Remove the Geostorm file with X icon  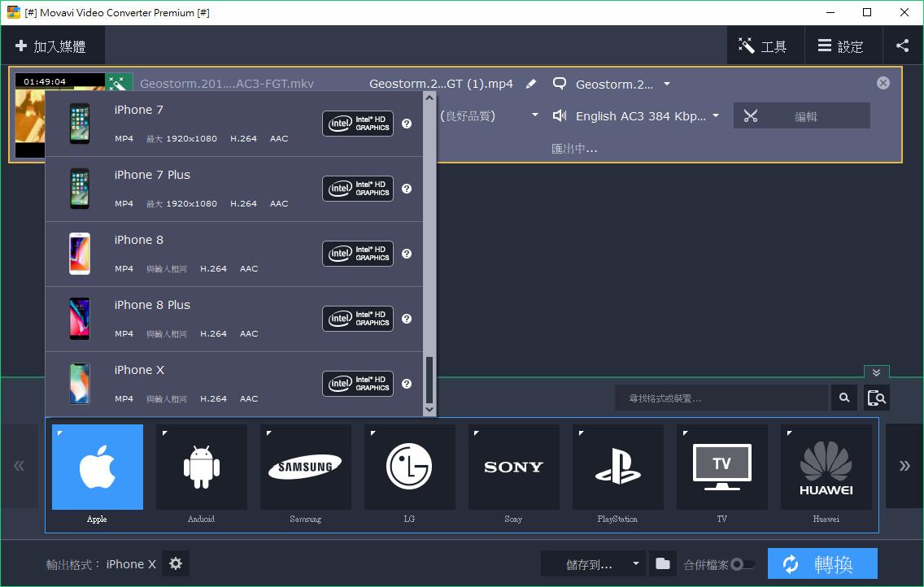(883, 83)
